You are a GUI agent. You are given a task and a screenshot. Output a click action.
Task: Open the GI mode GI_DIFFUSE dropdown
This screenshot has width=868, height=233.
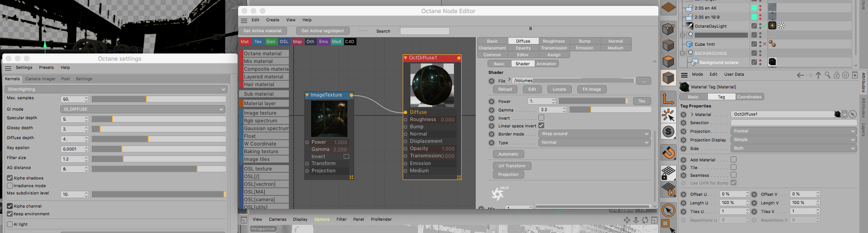point(143,109)
